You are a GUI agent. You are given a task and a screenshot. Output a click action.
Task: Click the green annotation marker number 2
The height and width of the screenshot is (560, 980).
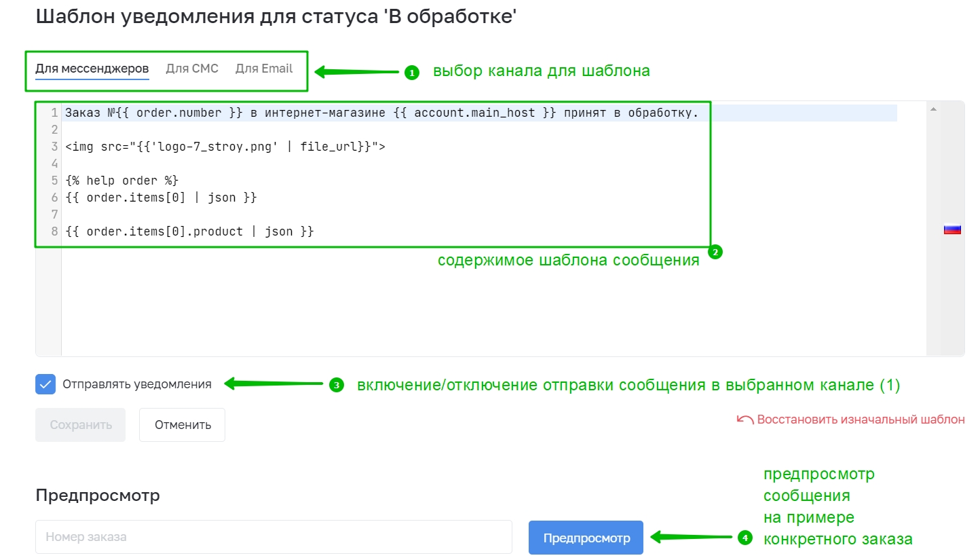click(715, 253)
